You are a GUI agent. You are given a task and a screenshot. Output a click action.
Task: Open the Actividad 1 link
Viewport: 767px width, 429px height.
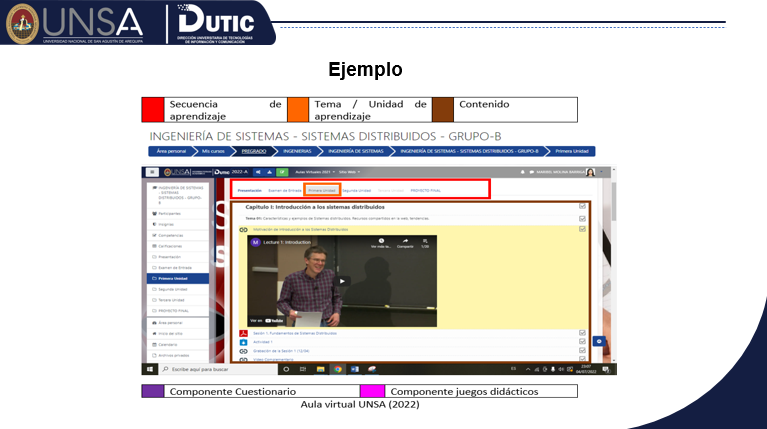pos(263,342)
